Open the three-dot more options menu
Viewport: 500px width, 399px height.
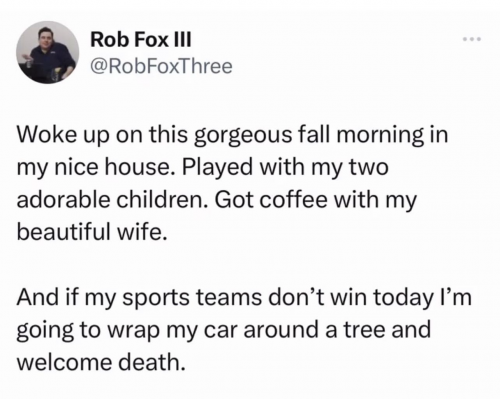(x=472, y=39)
